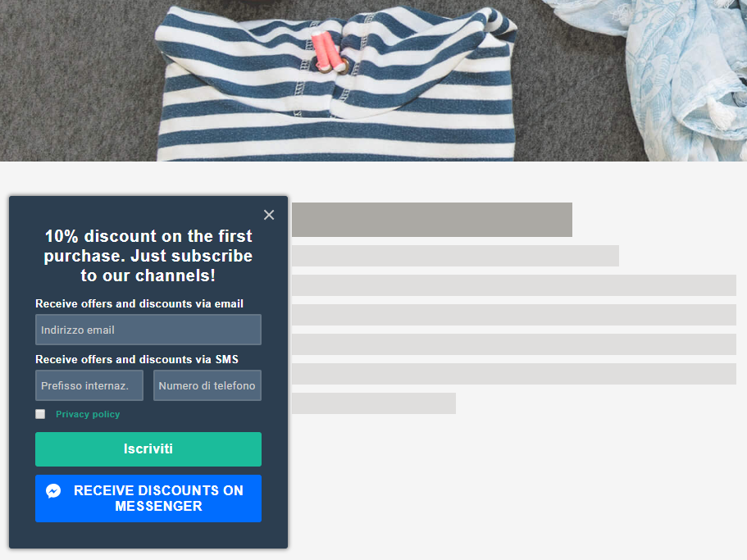This screenshot has height=560, width=747.
Task: Submit with the green Iscriviti button
Action: (x=148, y=449)
